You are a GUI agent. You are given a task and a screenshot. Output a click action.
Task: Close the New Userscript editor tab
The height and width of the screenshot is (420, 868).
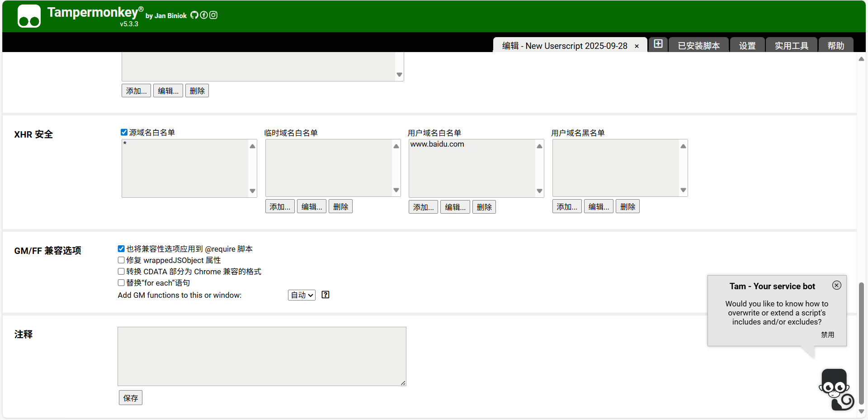click(637, 46)
